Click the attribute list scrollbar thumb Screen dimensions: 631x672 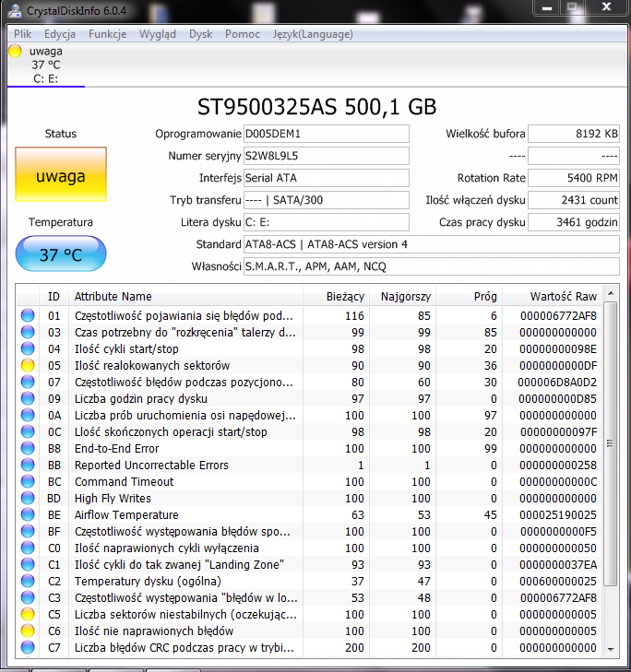[611, 443]
